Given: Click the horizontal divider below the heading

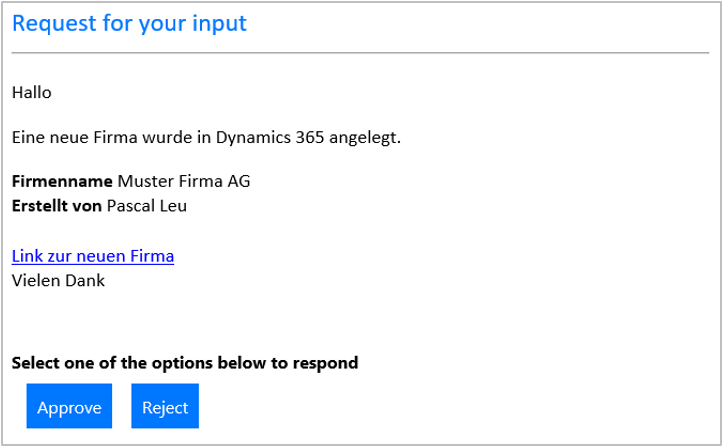Looking at the screenshot, I should click(360, 52).
